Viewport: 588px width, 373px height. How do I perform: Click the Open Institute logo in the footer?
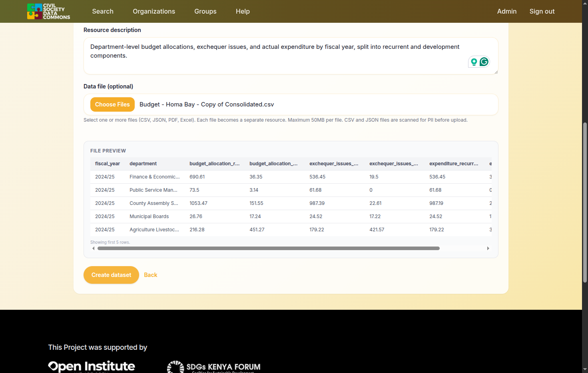point(92,367)
